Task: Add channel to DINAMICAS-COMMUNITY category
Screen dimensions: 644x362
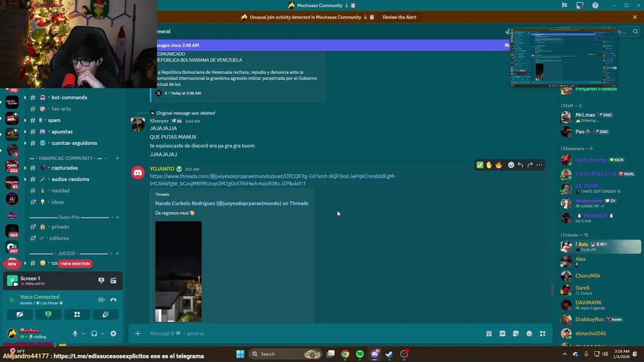Action: [x=117, y=158]
